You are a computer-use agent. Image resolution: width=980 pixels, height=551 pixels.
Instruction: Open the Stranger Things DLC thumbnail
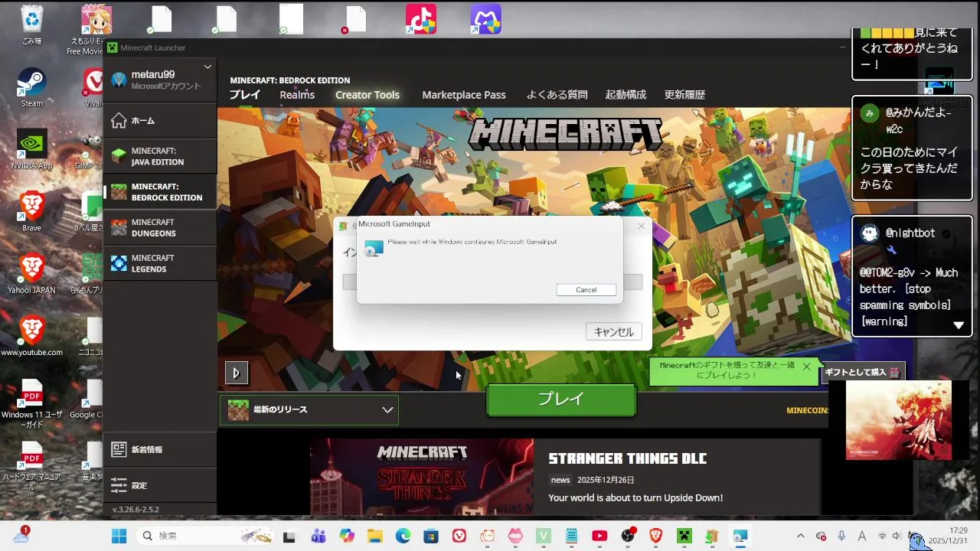[422, 476]
